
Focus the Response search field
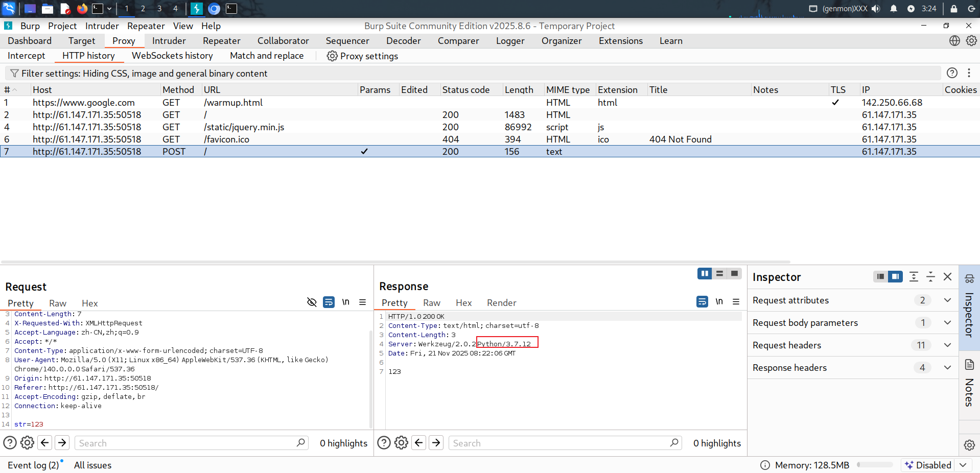[566, 443]
